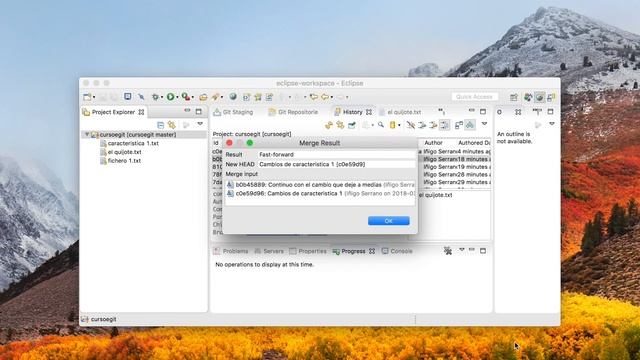The image size is (640, 360).
Task: Click Collapse All in Project Explorer
Action: point(160,124)
